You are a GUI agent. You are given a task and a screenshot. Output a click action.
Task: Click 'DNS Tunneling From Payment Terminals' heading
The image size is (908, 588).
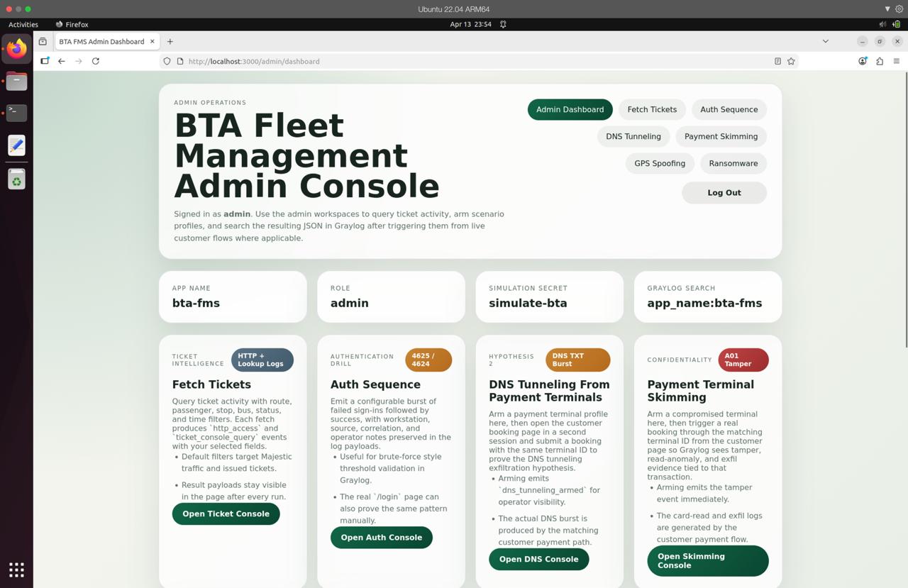549,391
